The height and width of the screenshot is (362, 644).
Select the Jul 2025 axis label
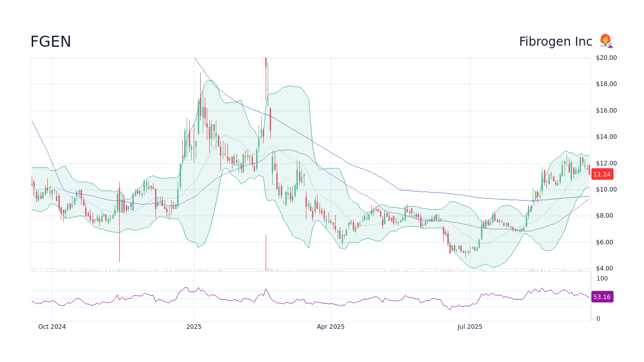[470, 326]
